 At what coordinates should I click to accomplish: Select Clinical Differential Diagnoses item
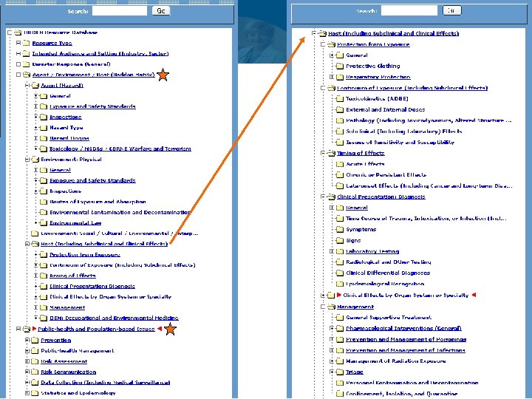click(x=388, y=273)
